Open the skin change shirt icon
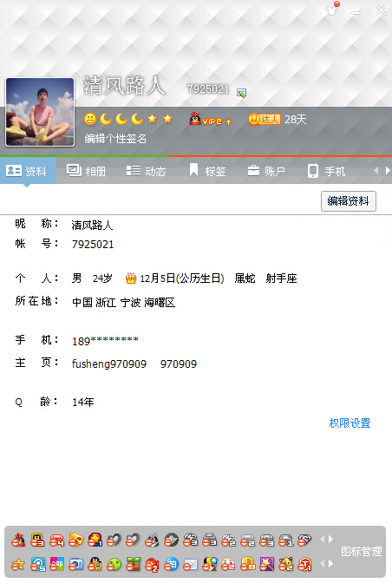 (x=332, y=10)
